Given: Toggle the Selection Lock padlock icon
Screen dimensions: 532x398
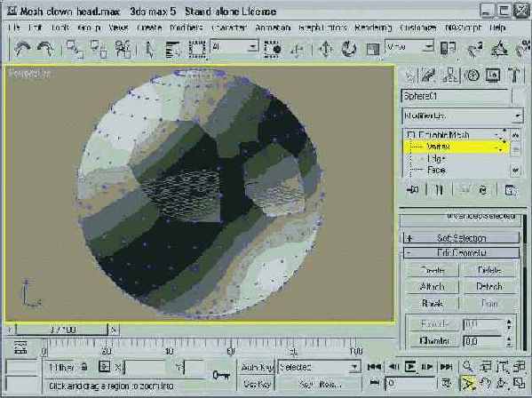Looking at the screenshot, I should 84,367.
